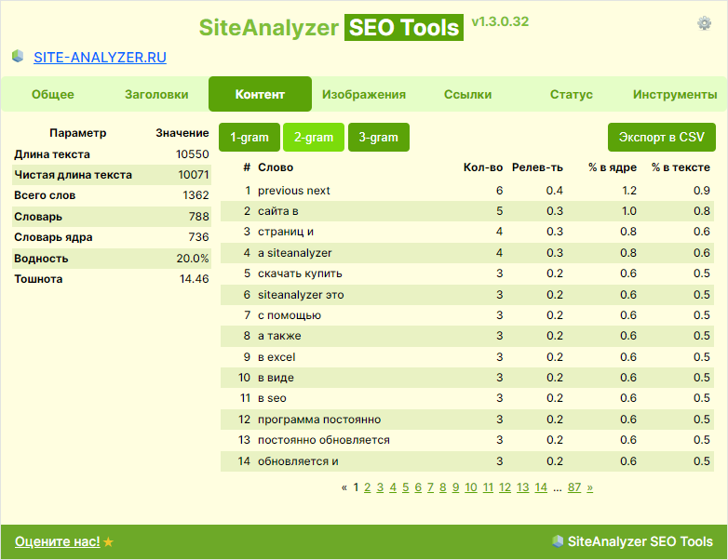728x560 pixels.
Task: Go to the Ссылки tab
Action: [467, 94]
